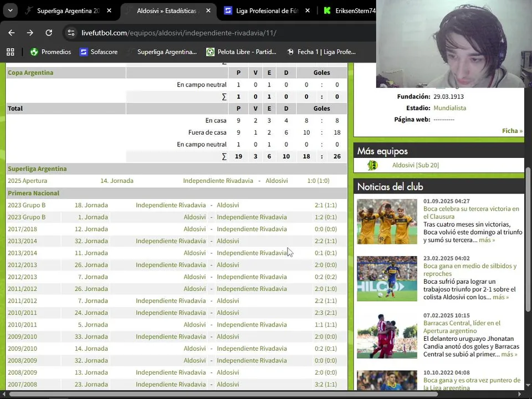
Task: Open the 2025 Apertura season link
Action: [28, 181]
